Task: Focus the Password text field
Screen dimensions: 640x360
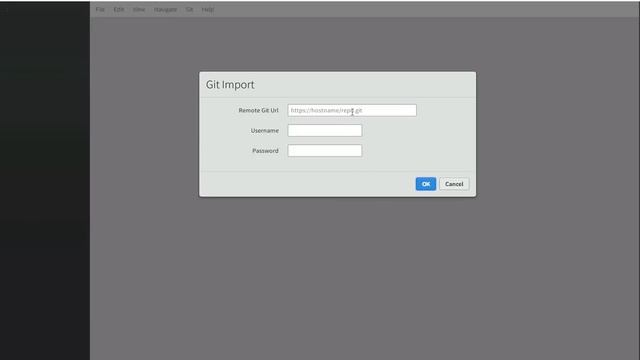Action: click(324, 151)
